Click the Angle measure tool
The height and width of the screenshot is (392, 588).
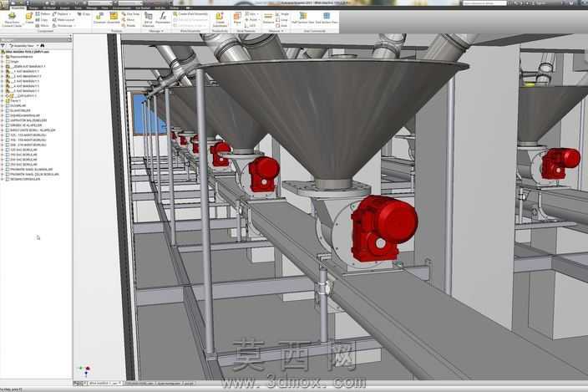pos(282,14)
